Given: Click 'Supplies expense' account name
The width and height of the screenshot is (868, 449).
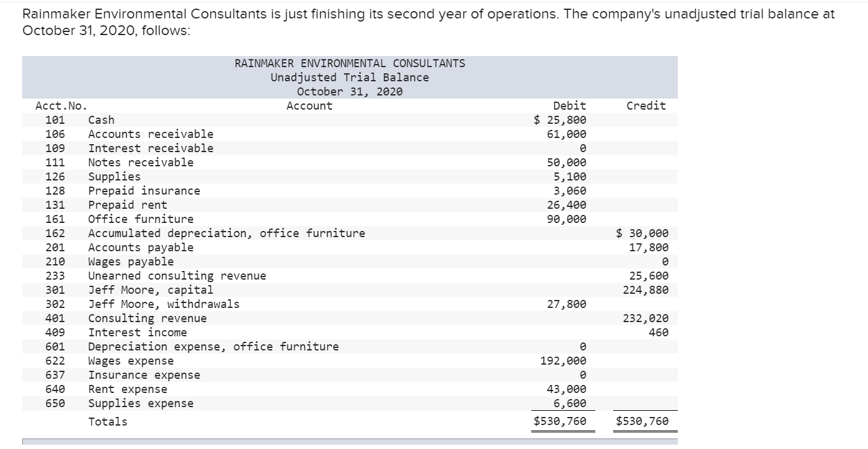Looking at the screenshot, I should pyautogui.click(x=141, y=403).
